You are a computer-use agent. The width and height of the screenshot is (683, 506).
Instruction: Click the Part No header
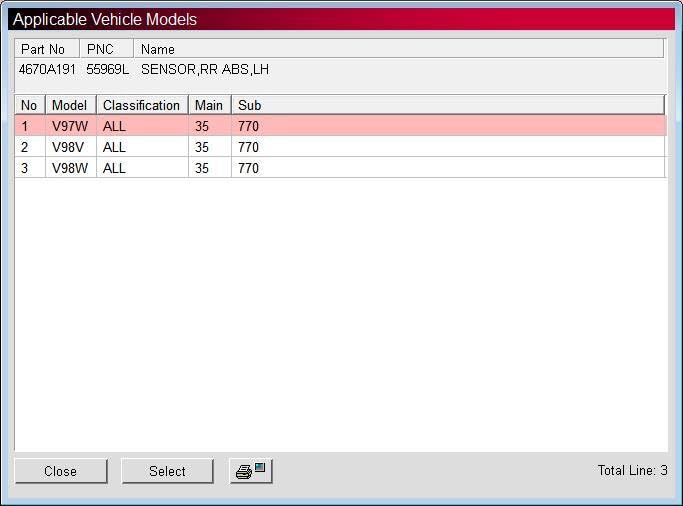tap(47, 49)
